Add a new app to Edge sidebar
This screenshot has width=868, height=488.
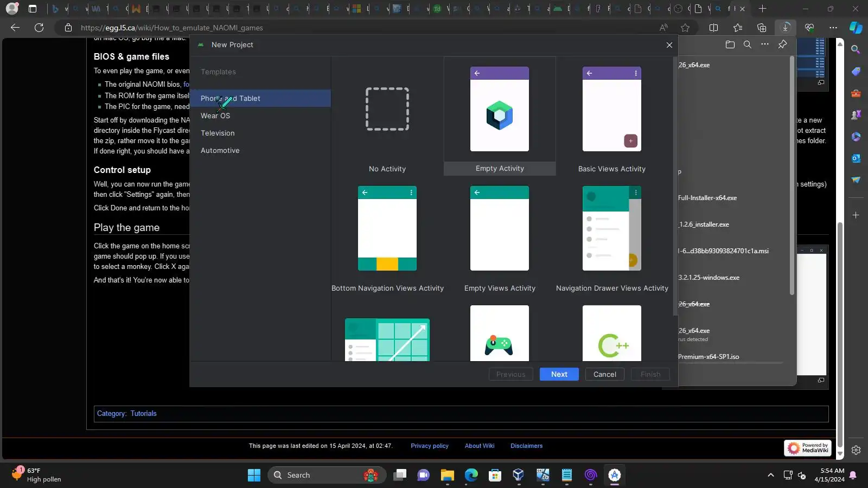(x=856, y=215)
